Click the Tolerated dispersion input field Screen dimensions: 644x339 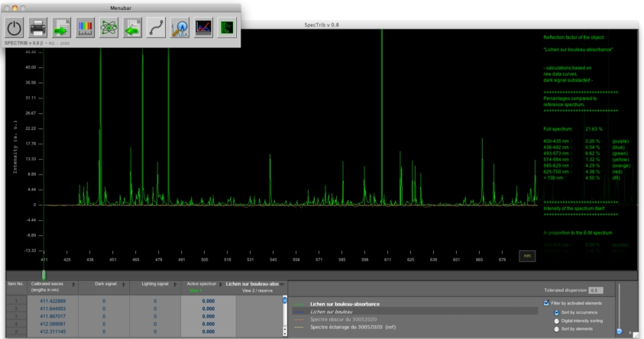pyautogui.click(x=596, y=290)
